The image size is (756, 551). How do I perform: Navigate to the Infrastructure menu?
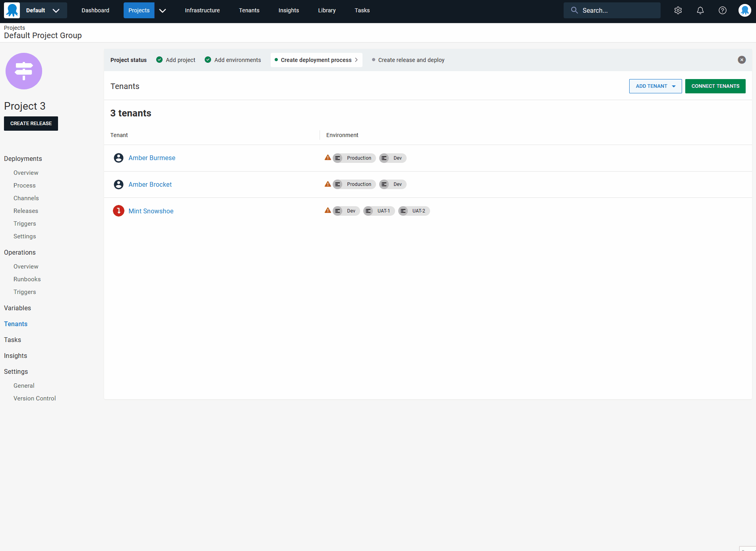(x=202, y=10)
